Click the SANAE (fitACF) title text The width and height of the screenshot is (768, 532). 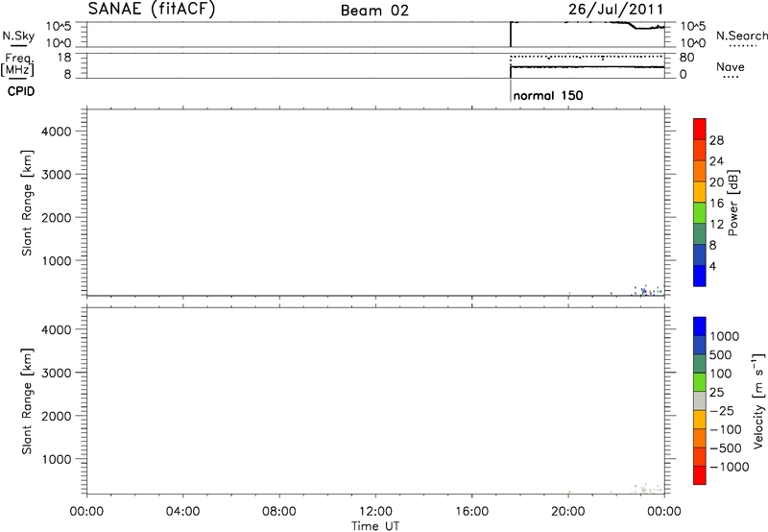click(152, 10)
